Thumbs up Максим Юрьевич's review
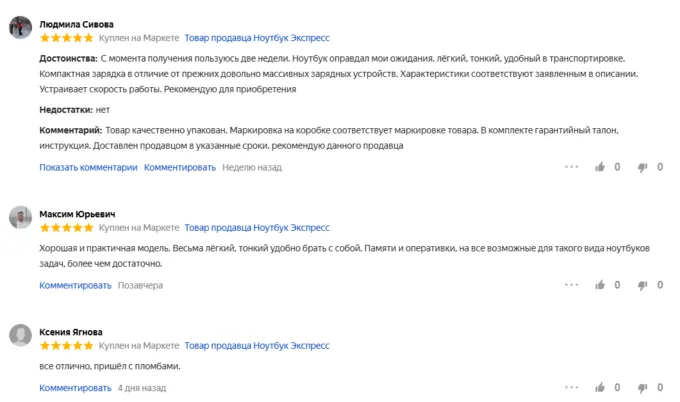This screenshot has height=402, width=680. tap(600, 286)
